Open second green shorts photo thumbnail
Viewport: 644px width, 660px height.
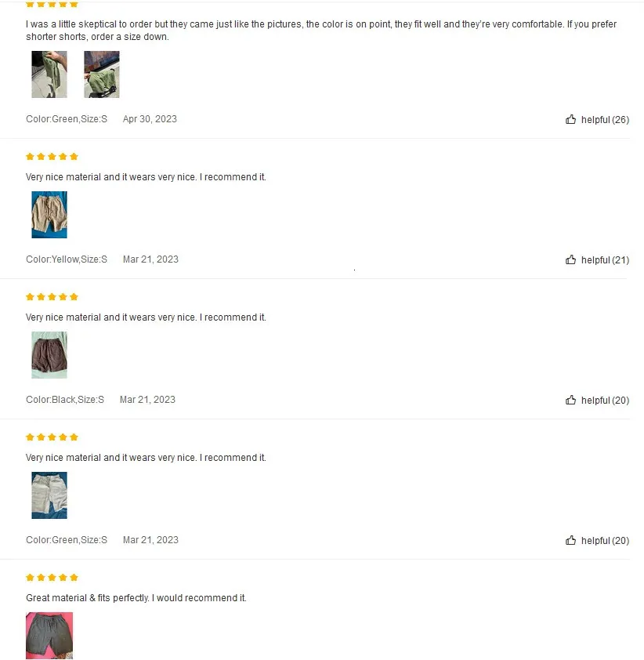coord(102,74)
